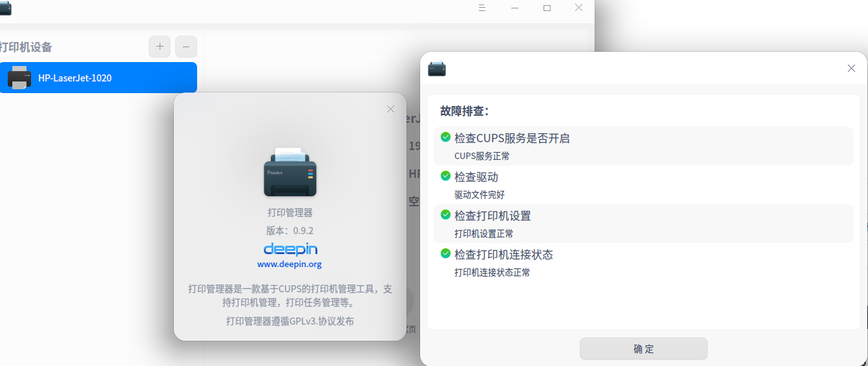Click the version 0.9.2 text

290,230
